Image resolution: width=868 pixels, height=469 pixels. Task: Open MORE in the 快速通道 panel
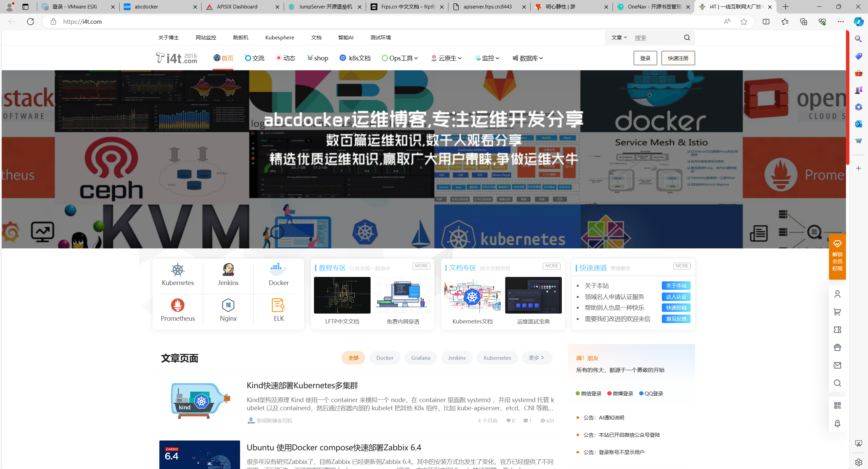[x=682, y=266]
